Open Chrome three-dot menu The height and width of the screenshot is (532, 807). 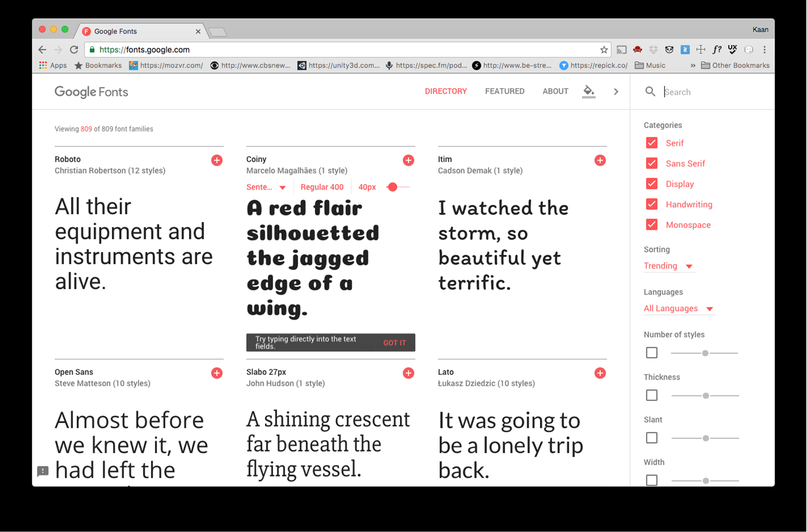pyautogui.click(x=765, y=50)
